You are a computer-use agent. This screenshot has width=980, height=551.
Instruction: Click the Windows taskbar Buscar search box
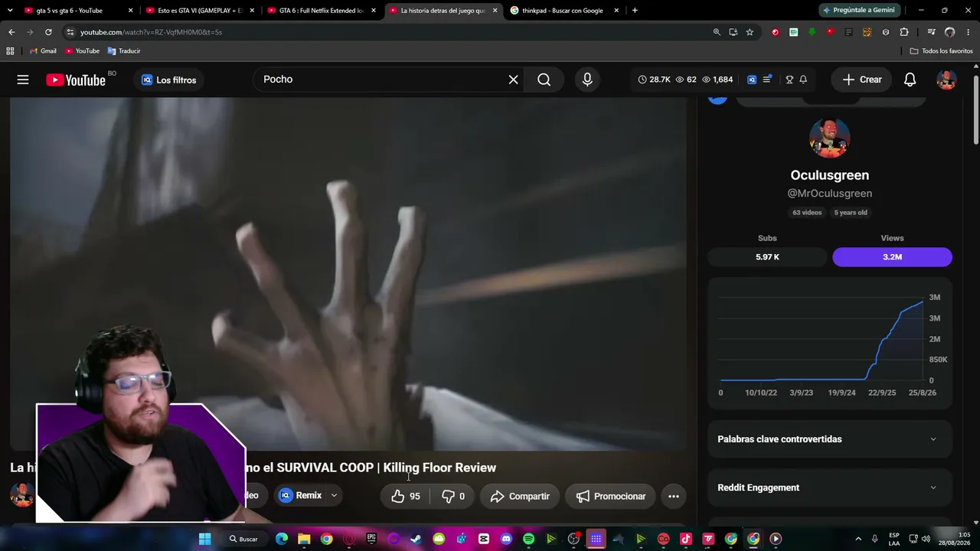[x=243, y=539]
